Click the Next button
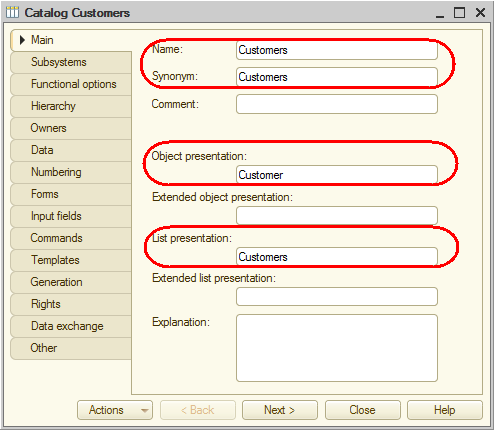Screen dimensions: 494x430 pos(280,410)
